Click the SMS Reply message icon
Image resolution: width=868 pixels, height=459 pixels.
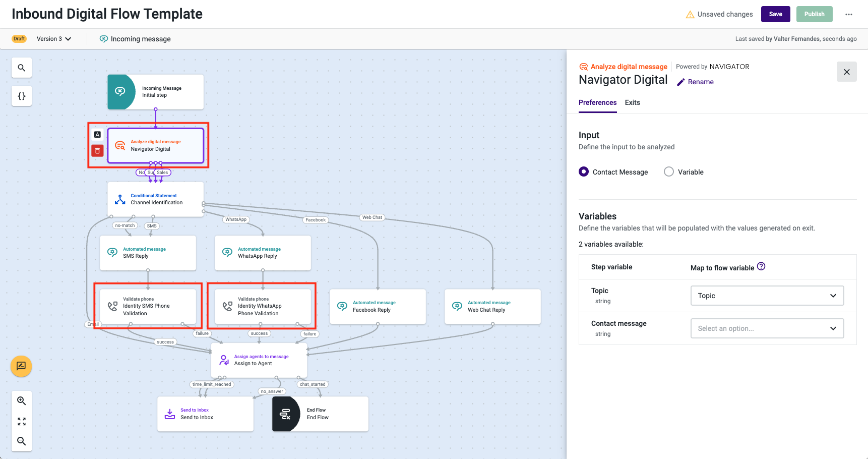pyautogui.click(x=112, y=252)
